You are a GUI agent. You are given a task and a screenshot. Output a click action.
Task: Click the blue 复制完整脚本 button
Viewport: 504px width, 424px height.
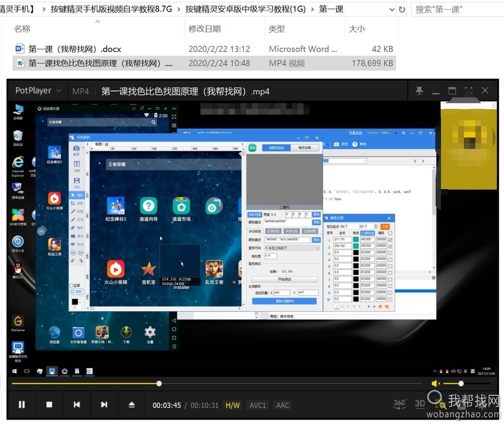(x=284, y=301)
